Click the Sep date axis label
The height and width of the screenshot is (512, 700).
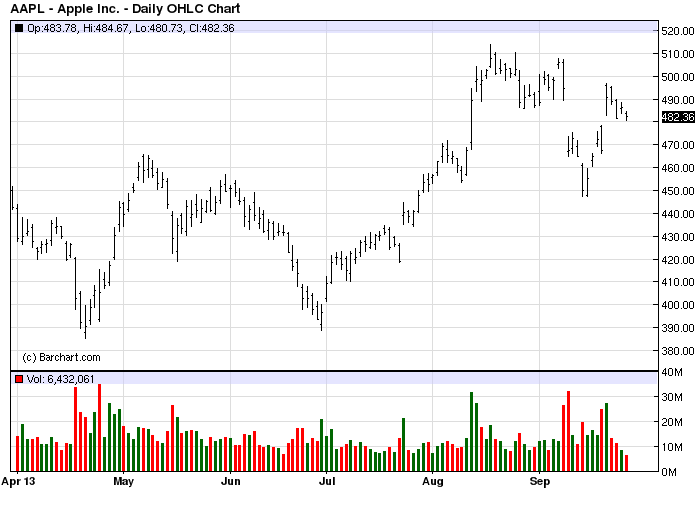[540, 482]
